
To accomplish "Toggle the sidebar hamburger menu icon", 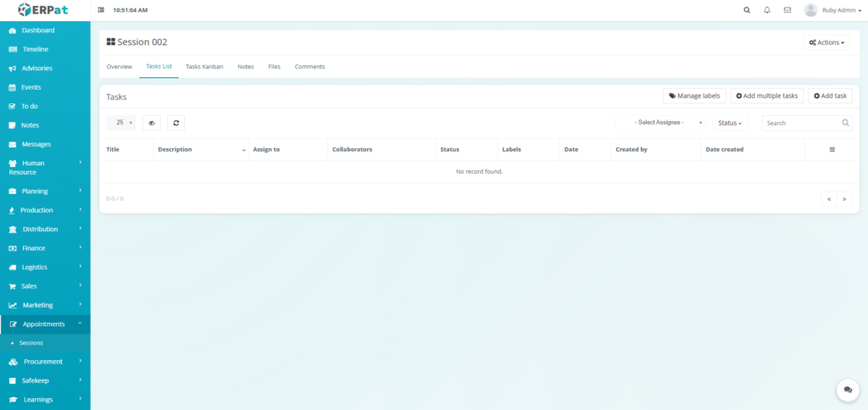I will coord(101,10).
